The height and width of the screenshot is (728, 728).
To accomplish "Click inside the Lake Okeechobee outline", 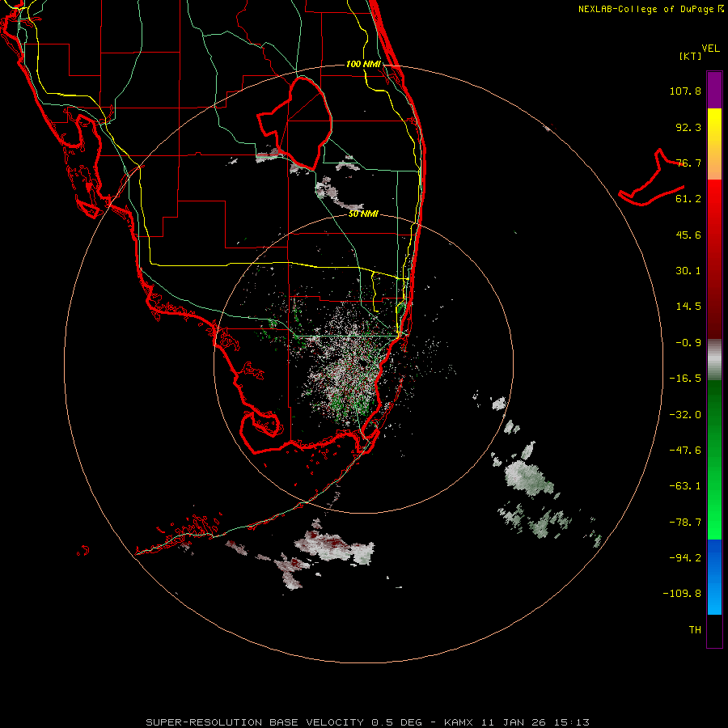I will coord(304,123).
